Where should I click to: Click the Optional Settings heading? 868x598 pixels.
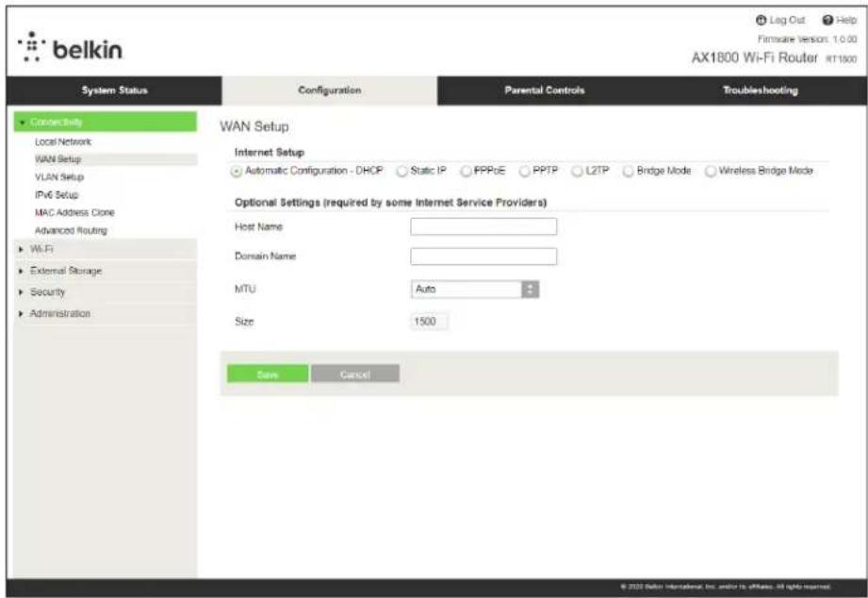(390, 202)
